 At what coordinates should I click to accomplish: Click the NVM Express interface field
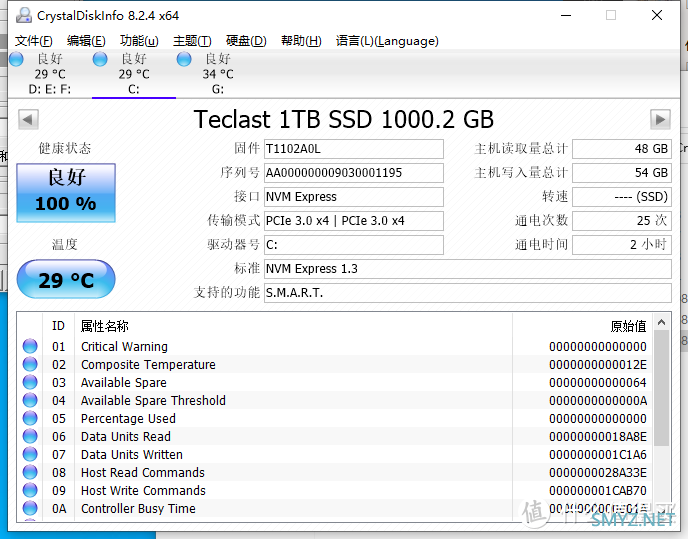tap(354, 197)
